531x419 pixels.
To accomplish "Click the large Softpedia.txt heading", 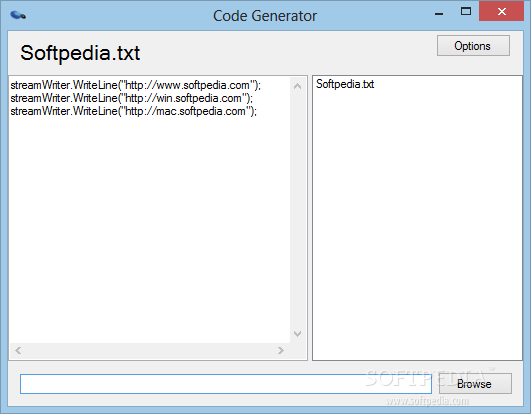I will tap(80, 53).
